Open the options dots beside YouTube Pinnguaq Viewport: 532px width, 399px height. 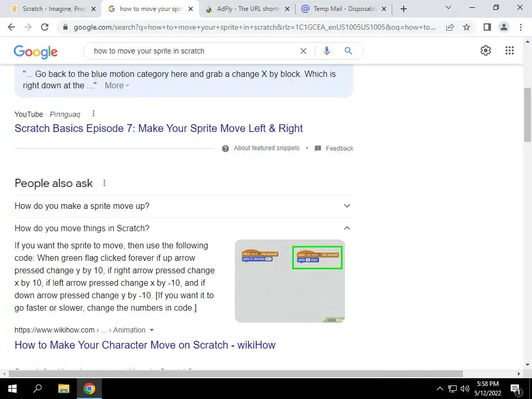[x=94, y=114]
